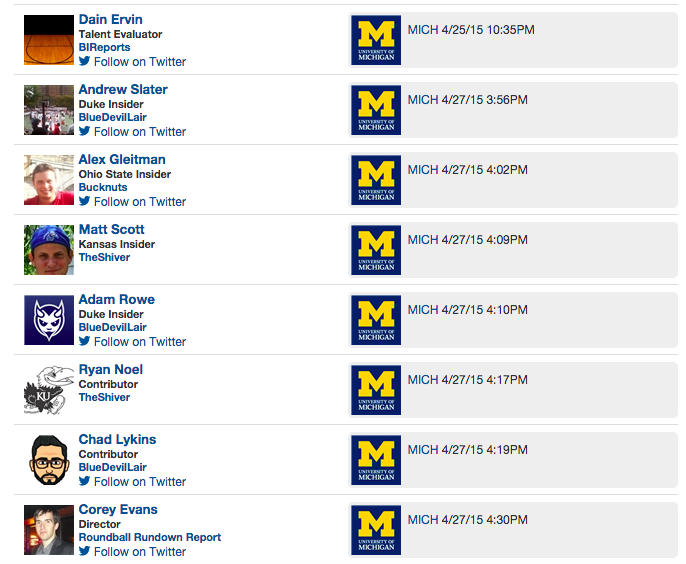Image resolution: width=686 pixels, height=564 pixels.
Task: Go to the Bucknuts site link
Action: pyautogui.click(x=104, y=187)
